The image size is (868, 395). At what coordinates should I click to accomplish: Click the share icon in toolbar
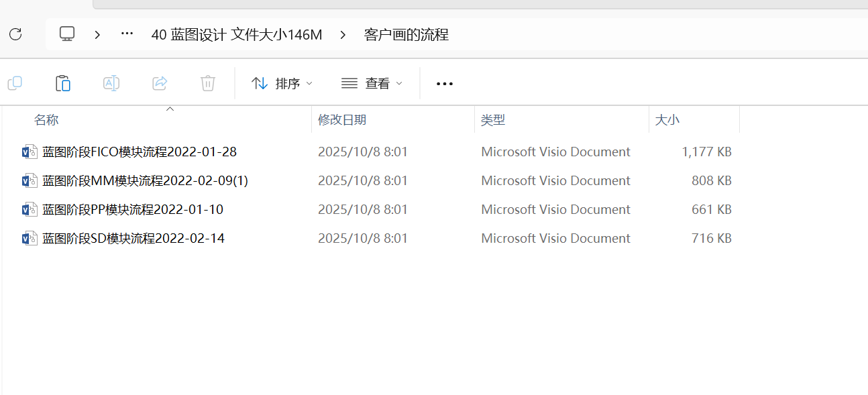(x=160, y=83)
